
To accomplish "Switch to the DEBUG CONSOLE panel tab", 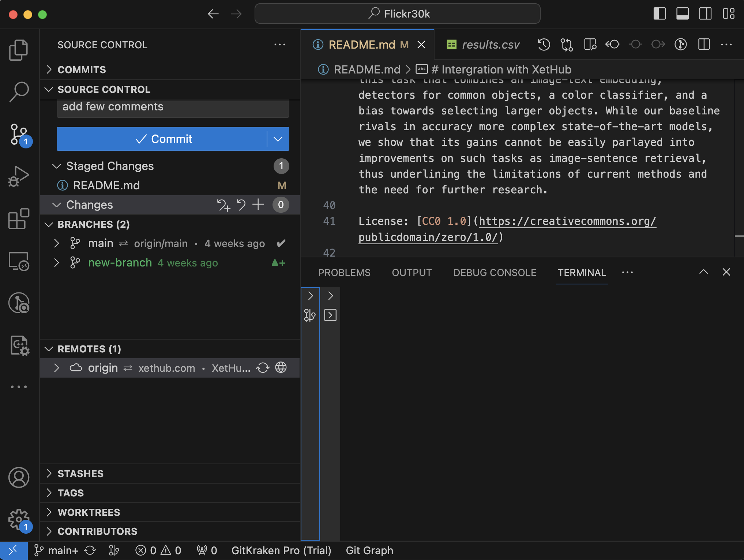I will coord(495,273).
